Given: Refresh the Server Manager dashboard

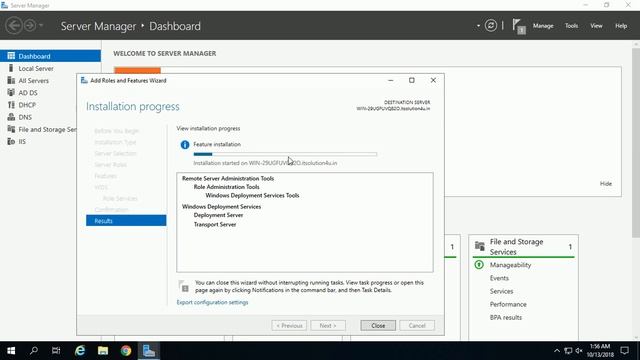Looking at the screenshot, I should coord(491,26).
